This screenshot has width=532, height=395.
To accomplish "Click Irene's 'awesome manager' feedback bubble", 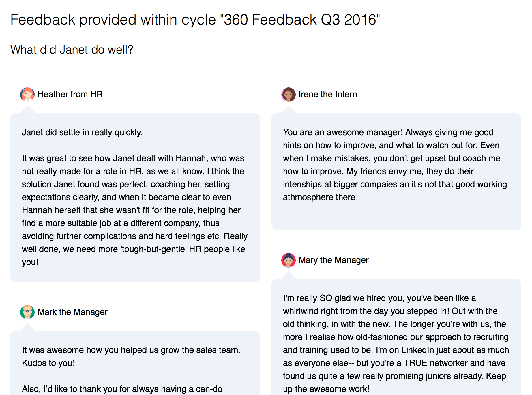I will (x=396, y=172).
